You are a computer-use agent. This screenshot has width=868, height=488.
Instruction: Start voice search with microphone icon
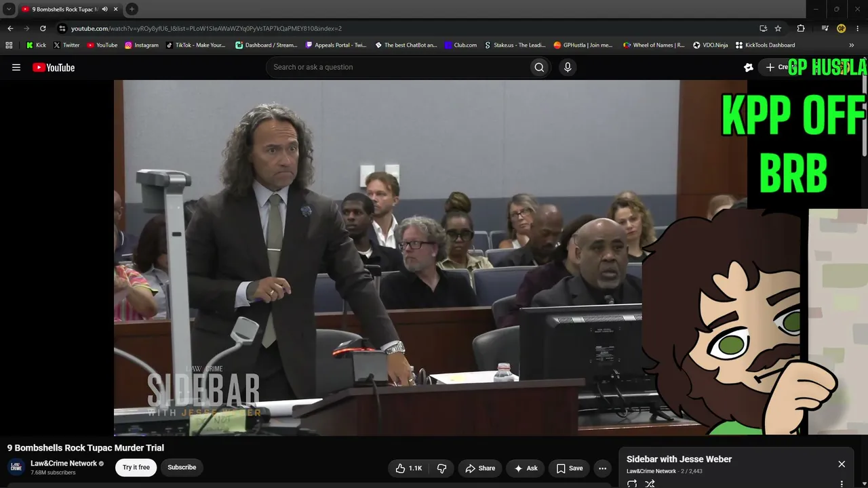[568, 67]
